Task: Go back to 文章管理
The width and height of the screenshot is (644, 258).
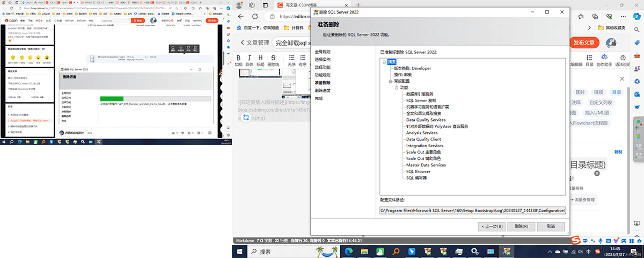Action: pos(255,42)
